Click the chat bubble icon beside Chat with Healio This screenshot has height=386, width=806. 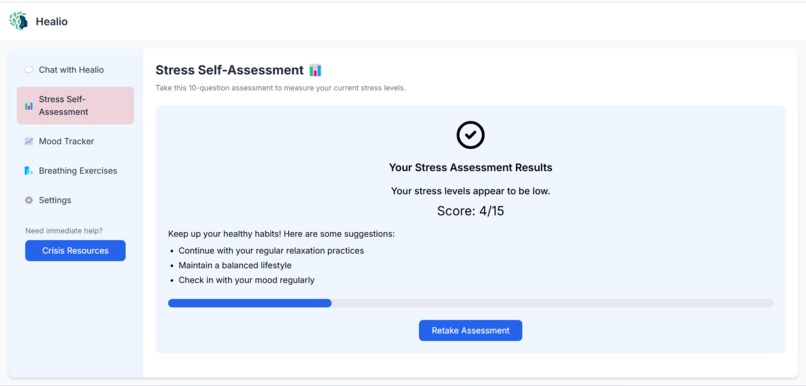pos(29,70)
